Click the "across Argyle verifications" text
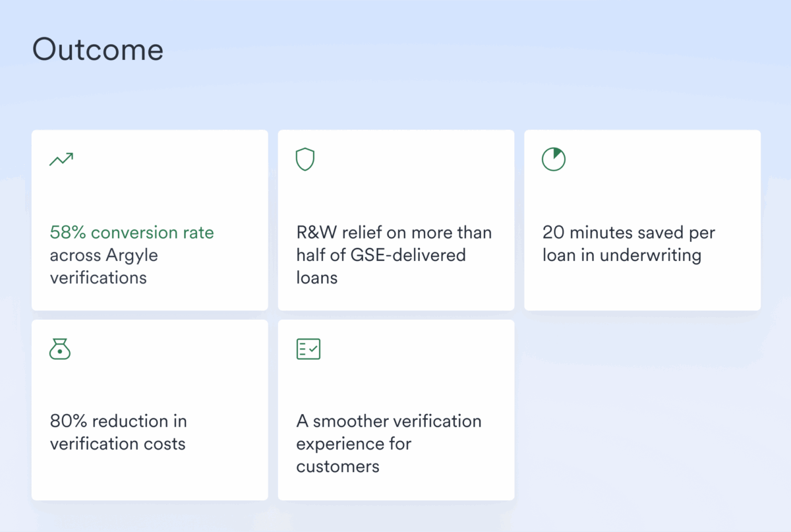 [x=103, y=255]
